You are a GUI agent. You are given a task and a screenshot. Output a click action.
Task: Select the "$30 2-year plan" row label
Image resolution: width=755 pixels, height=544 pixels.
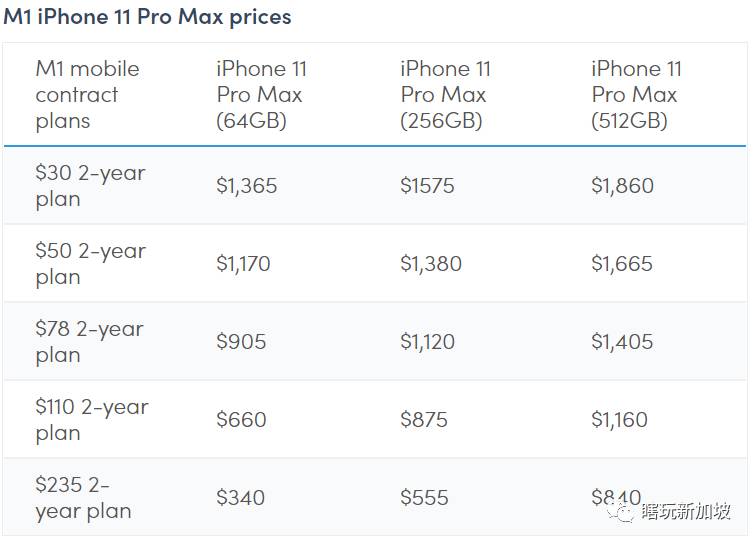tap(90, 186)
